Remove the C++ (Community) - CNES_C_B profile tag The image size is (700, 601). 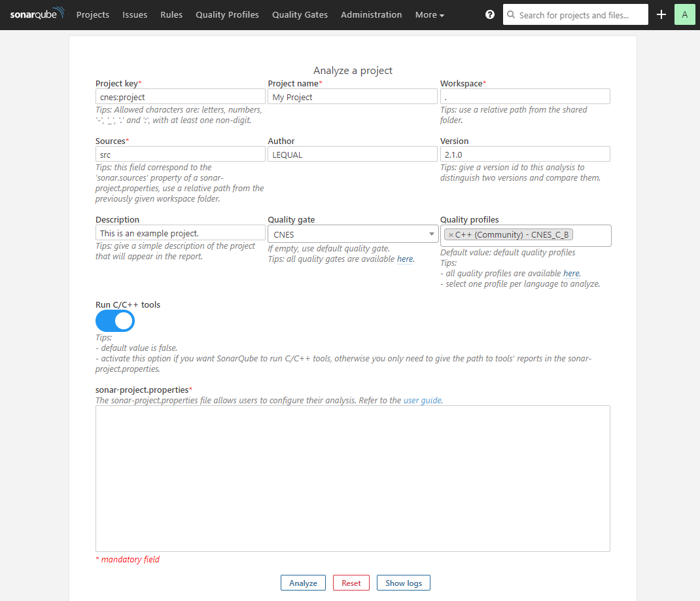[x=451, y=235]
